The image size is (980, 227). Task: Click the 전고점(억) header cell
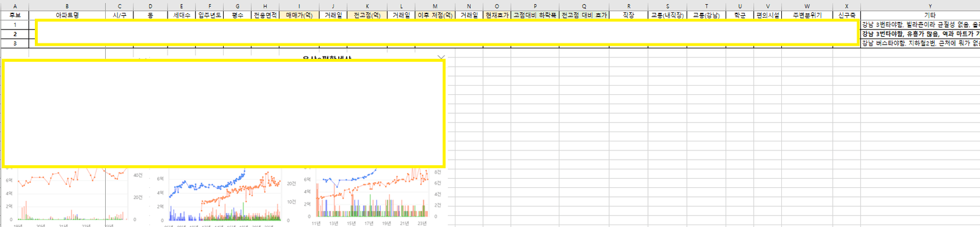click(367, 15)
